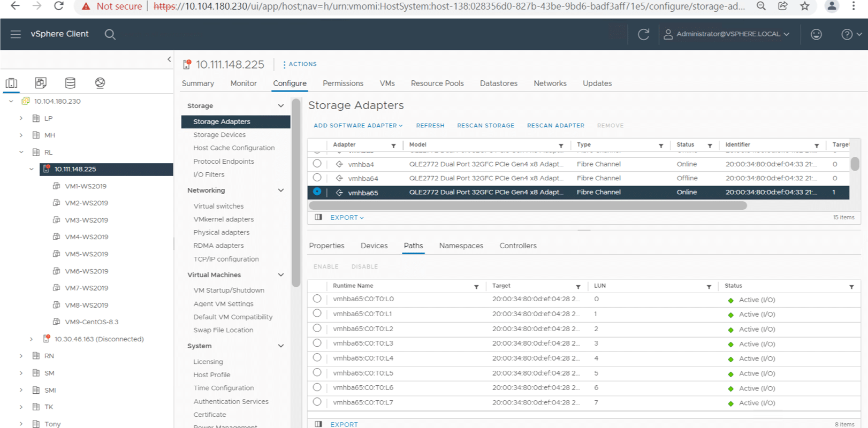Image resolution: width=868 pixels, height=428 pixels.
Task: Open the Administrator@VSPHERE.LOCAL user menu
Action: coord(727,34)
